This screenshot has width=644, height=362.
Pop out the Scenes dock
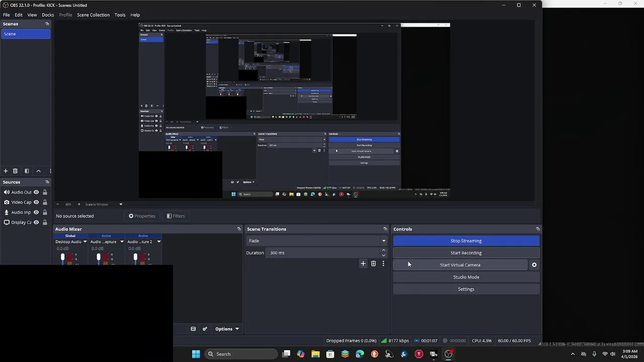47,24
